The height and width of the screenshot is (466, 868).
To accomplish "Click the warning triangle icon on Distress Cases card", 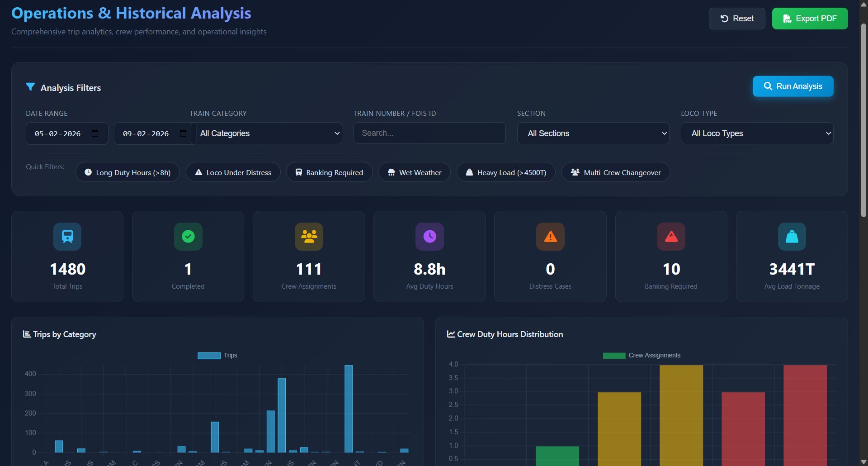I will pos(550,236).
